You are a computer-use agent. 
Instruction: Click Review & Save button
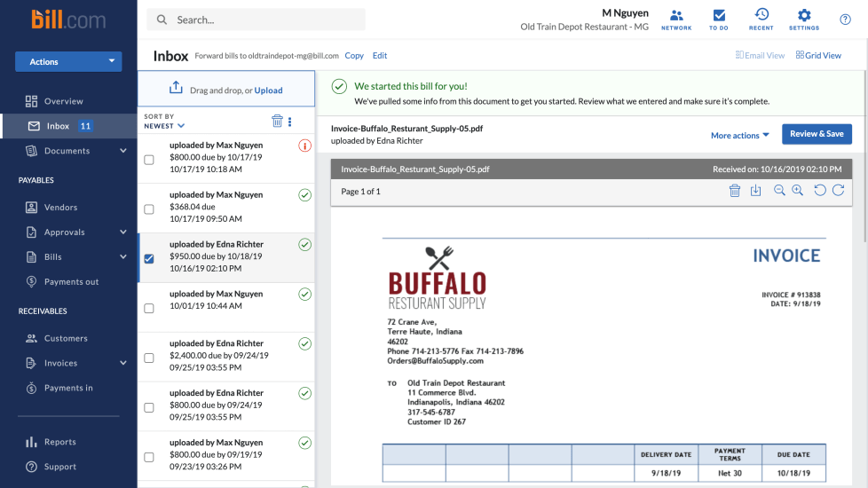817,134
